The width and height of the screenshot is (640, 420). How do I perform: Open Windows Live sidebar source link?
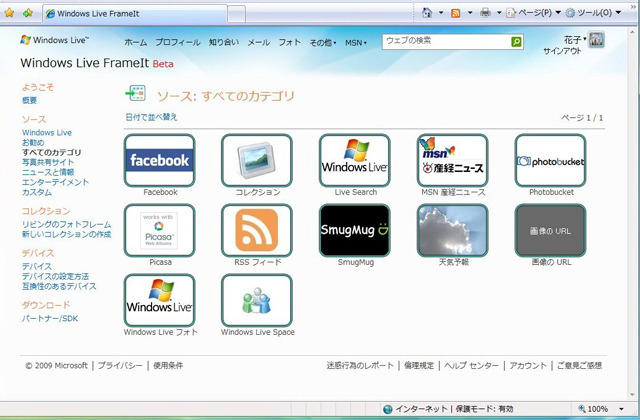click(x=47, y=133)
